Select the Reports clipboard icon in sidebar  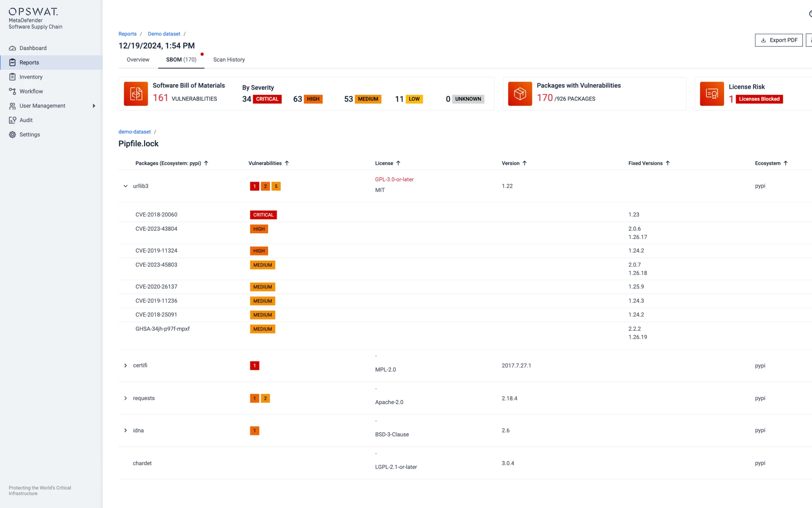[x=12, y=62]
